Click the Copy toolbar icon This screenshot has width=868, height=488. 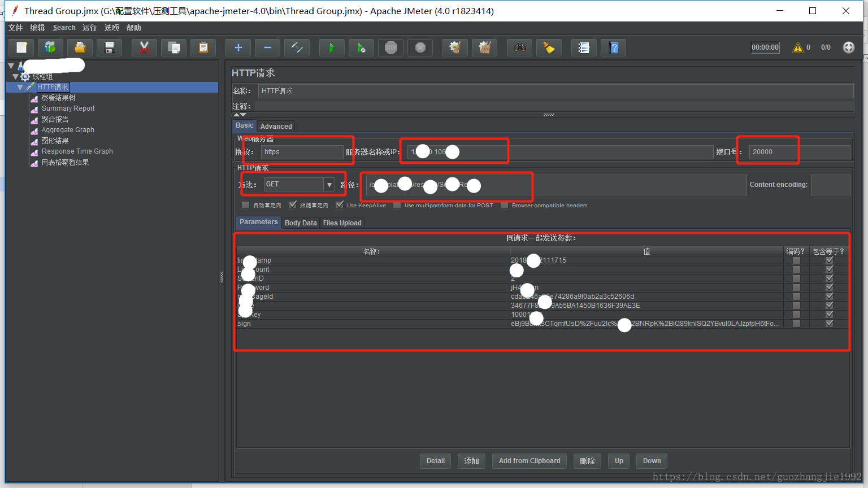coord(174,47)
